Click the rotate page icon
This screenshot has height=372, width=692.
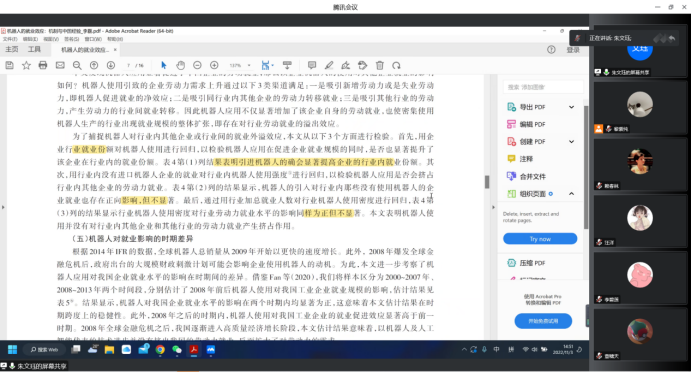[x=396, y=65]
